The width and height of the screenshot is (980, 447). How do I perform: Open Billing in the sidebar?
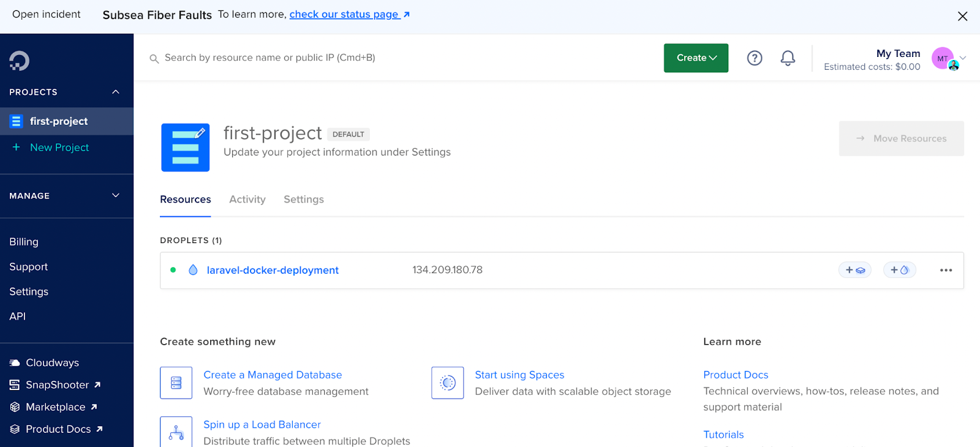tap(24, 242)
